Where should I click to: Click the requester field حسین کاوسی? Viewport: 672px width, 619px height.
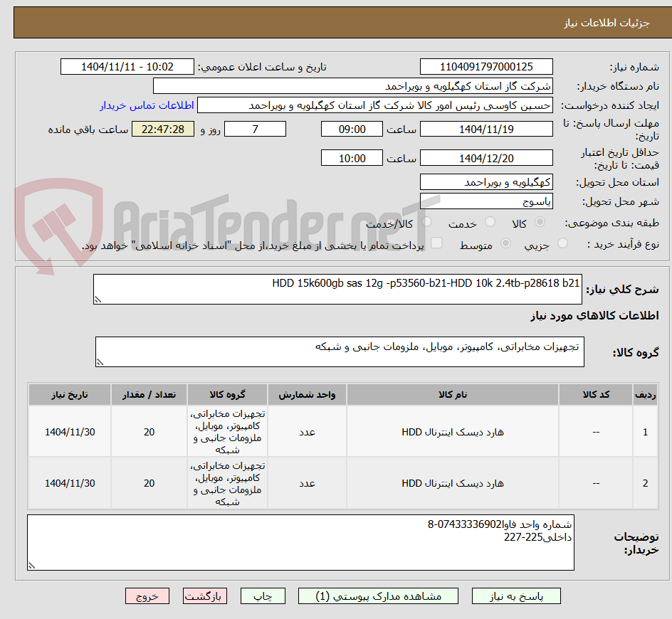pos(375,105)
